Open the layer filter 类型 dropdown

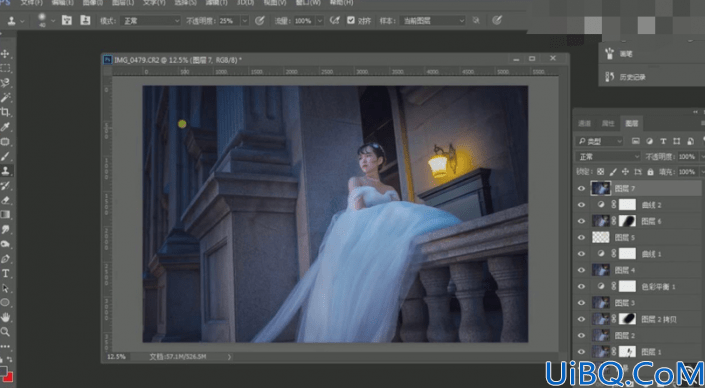(599, 141)
